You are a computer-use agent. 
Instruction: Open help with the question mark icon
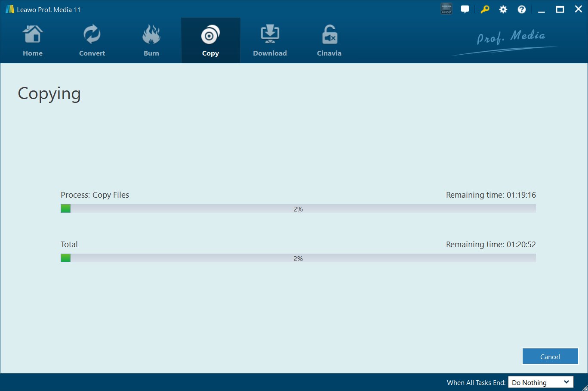tap(522, 9)
